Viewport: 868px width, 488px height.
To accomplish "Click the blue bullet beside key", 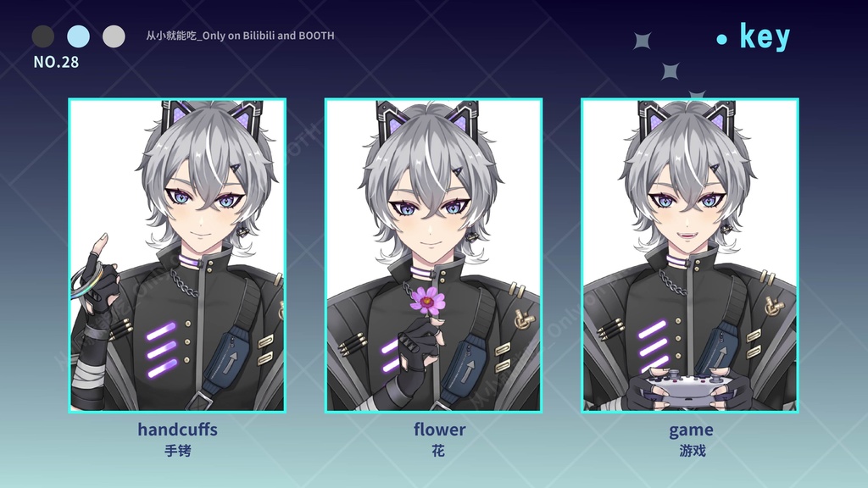I will [x=721, y=39].
